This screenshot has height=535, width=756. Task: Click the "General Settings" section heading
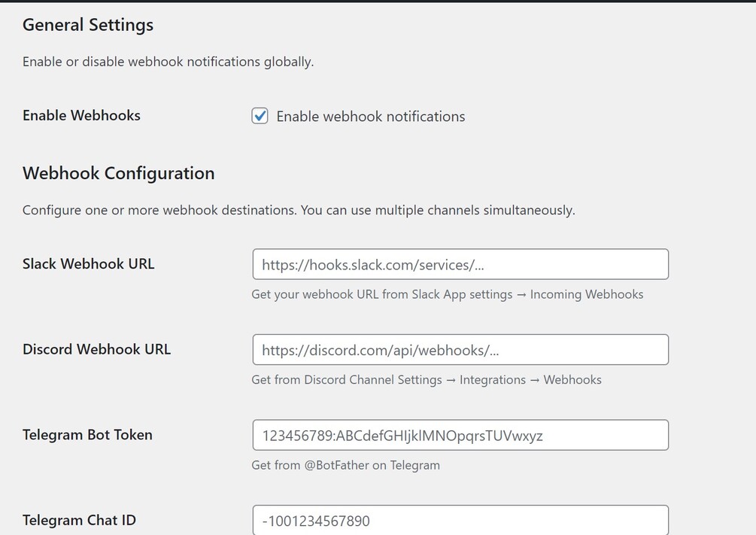click(88, 25)
